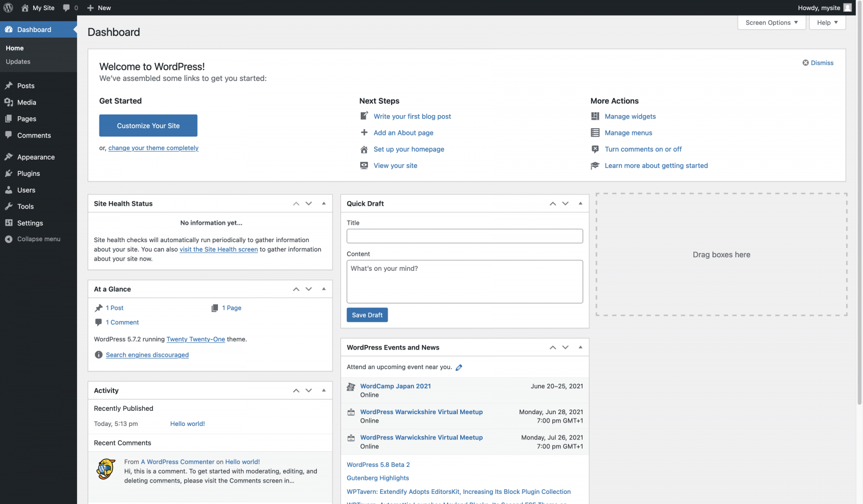Toggle the Site Health Status panel closed
The width and height of the screenshot is (863, 504).
coord(324,203)
